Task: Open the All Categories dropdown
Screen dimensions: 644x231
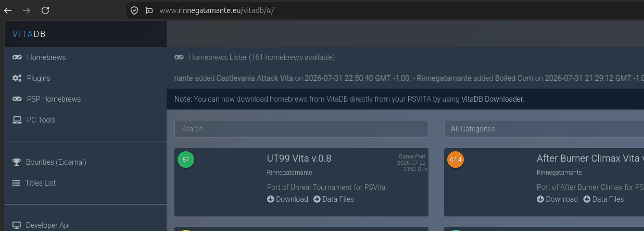Action: (544, 129)
